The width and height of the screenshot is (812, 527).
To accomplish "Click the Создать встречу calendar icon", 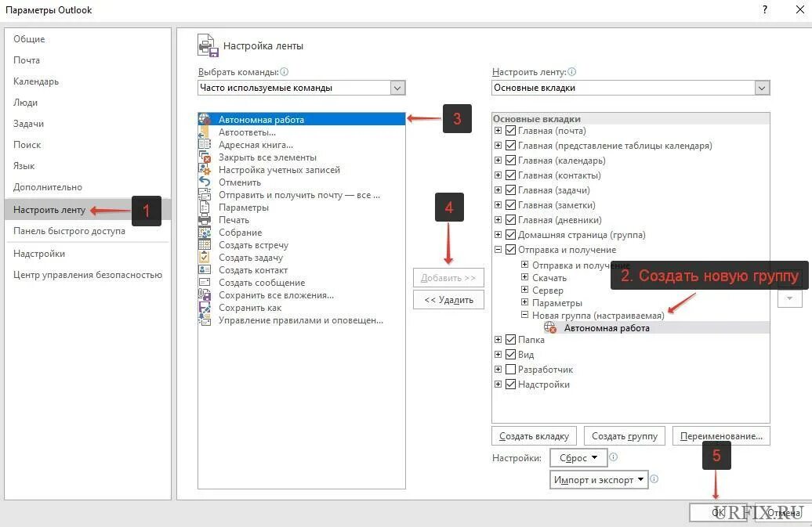I will tap(204, 245).
